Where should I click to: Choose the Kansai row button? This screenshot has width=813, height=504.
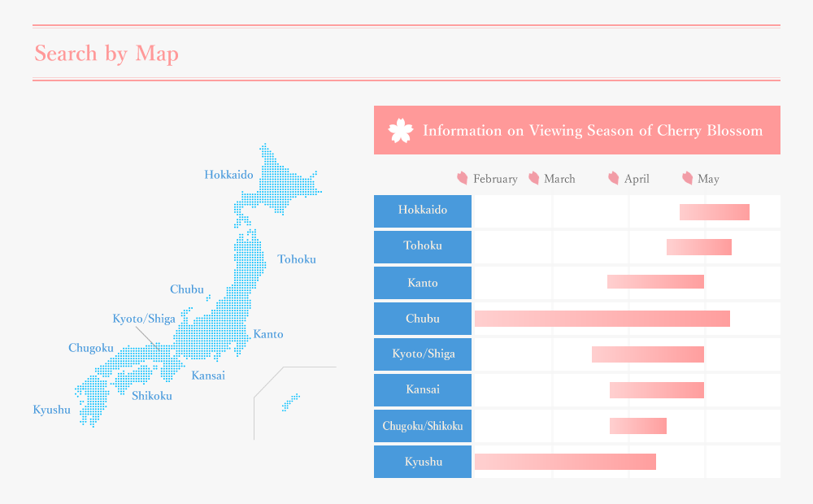(x=423, y=390)
